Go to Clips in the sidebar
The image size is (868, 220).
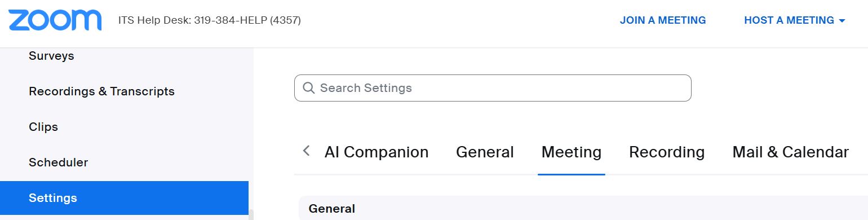(43, 127)
